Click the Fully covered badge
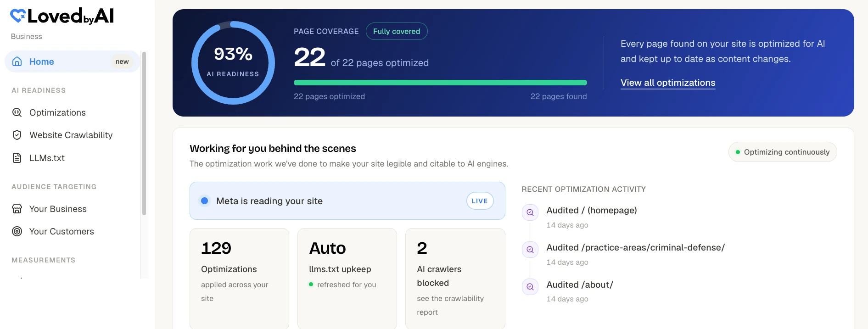The height and width of the screenshot is (329, 868). click(397, 31)
